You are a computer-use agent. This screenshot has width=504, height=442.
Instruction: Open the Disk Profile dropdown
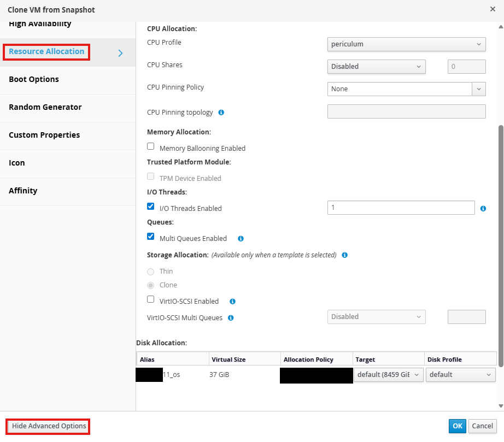pos(460,375)
